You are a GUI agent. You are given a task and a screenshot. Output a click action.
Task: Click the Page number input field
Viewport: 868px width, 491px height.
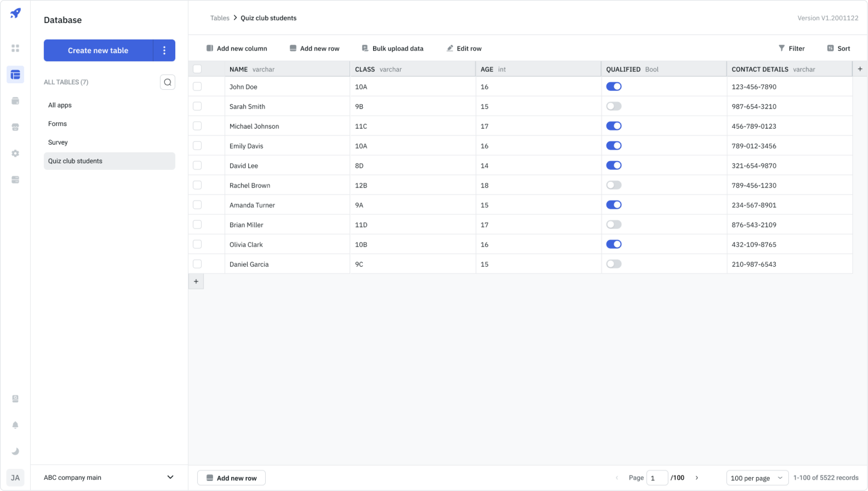coord(658,477)
